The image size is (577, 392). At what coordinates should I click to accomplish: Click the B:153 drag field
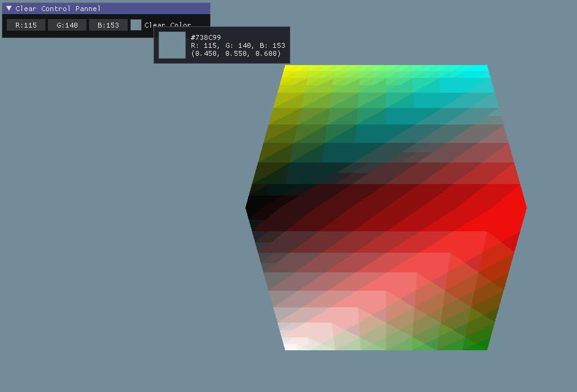pyautogui.click(x=108, y=25)
